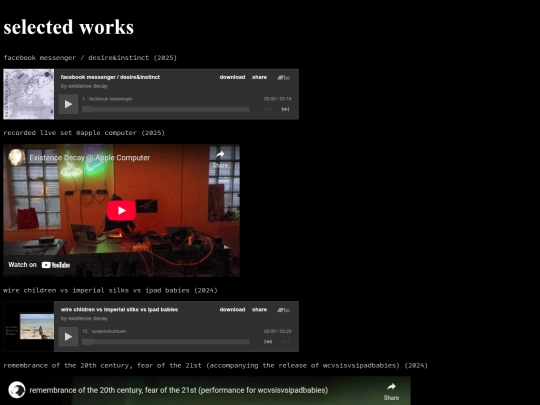Image resolution: width=540 pixels, height=405 pixels.
Task: Seek in systemshutdown track progress bar
Action: tap(165, 342)
